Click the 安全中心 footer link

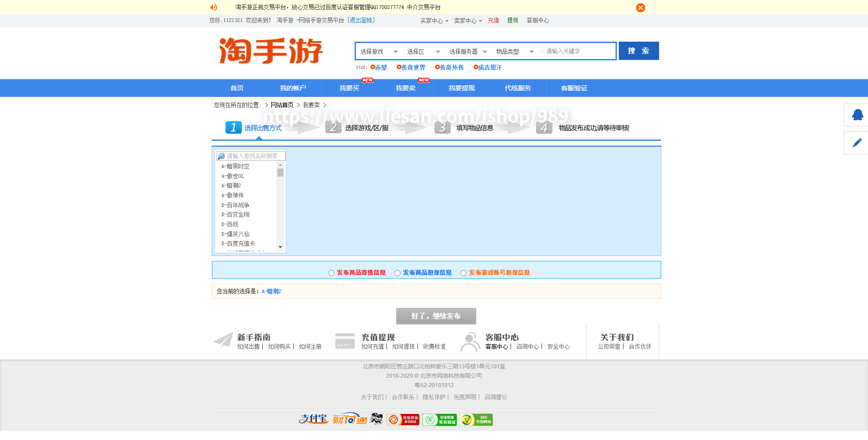tap(558, 347)
